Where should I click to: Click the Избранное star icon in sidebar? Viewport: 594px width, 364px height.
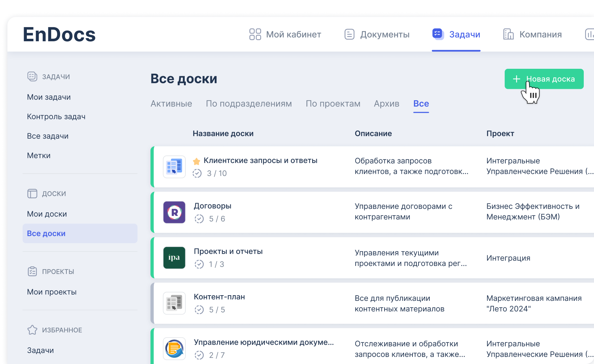[x=32, y=330]
